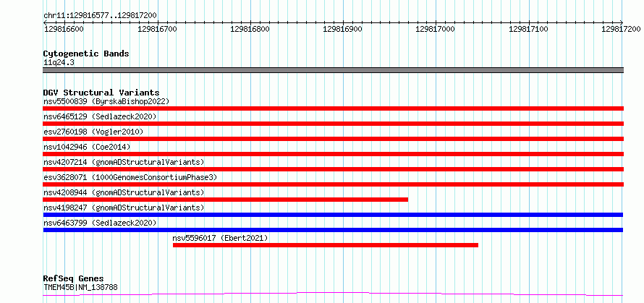Select the gray 11q24.3 cytogenetic band bar
The height and width of the screenshot is (303, 644).
(334, 70)
